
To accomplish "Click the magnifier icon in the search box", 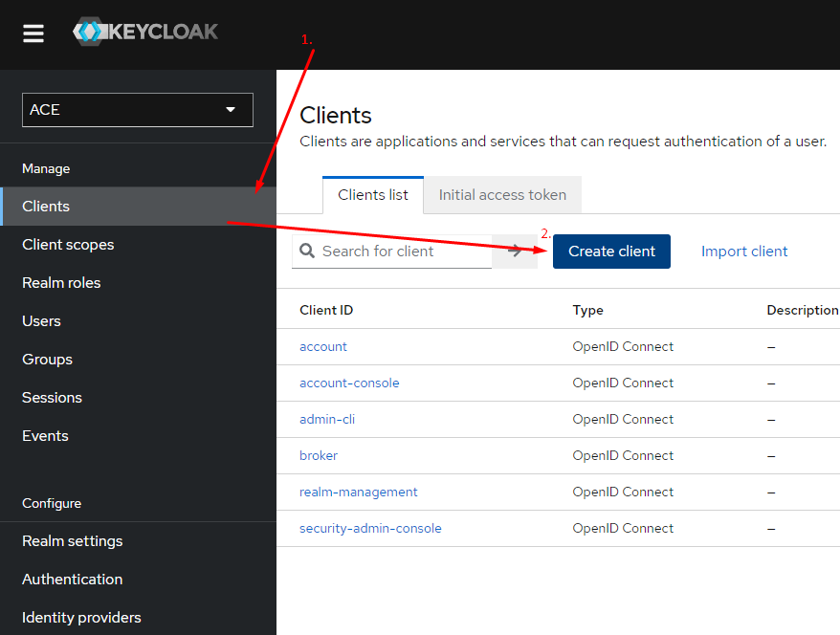I will [x=307, y=251].
